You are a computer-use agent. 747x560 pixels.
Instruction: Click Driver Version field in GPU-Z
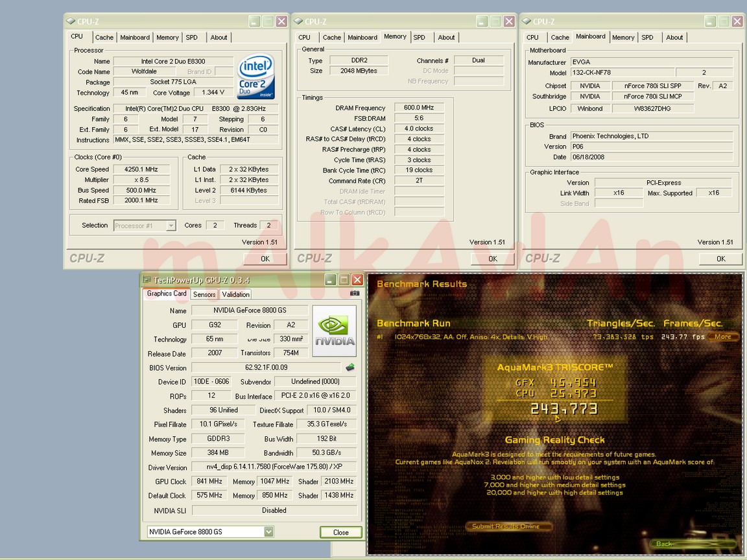[274, 466]
